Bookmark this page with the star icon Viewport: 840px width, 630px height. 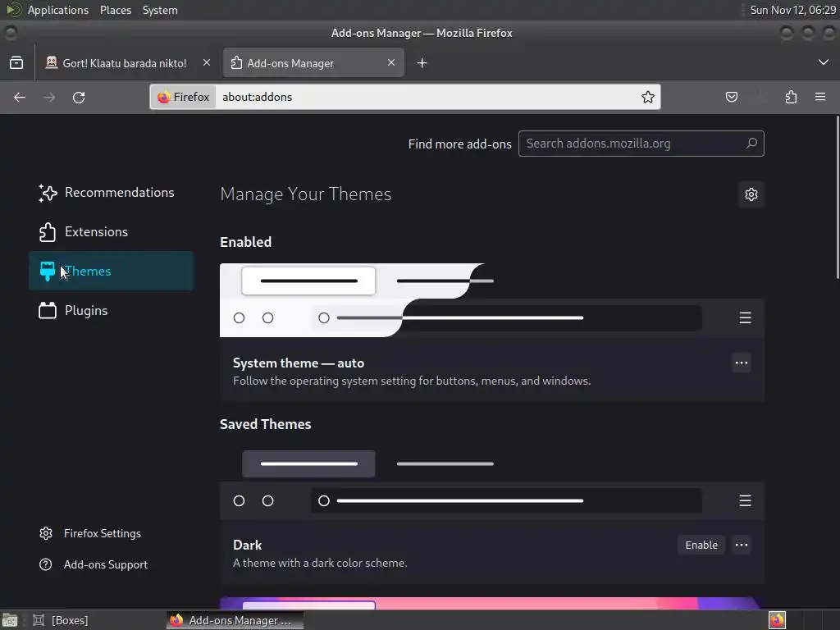click(648, 97)
